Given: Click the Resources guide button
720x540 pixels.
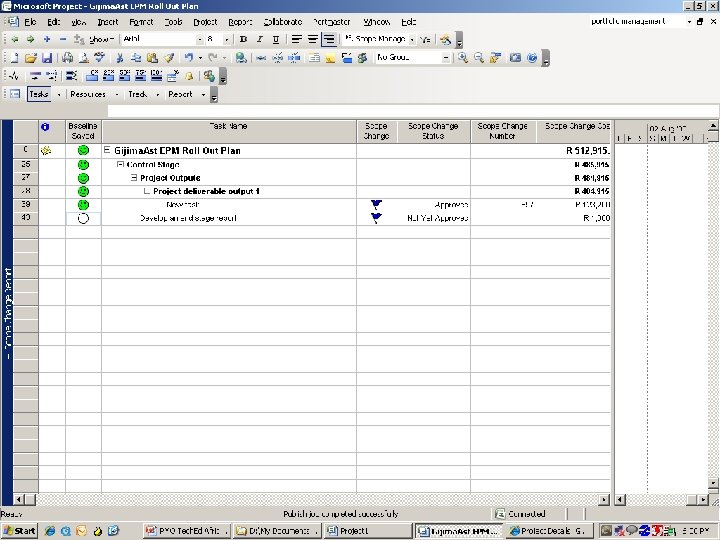Looking at the screenshot, I should pos(88,94).
